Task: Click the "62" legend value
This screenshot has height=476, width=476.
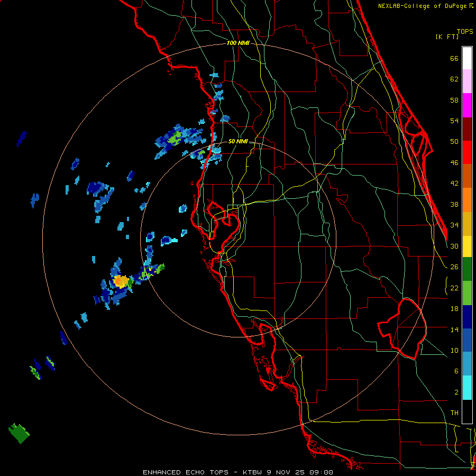Action: point(454,79)
